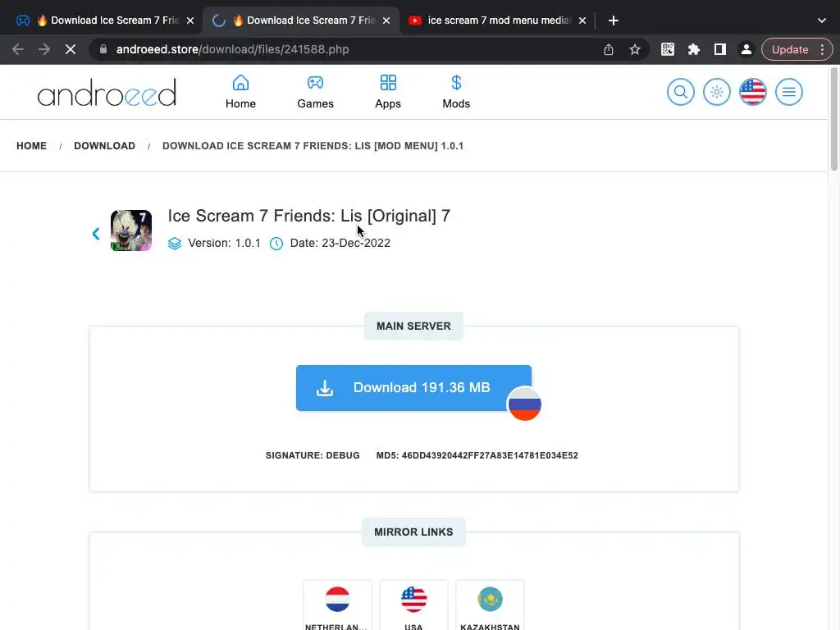The height and width of the screenshot is (630, 840).
Task: Open the hamburger menu icon
Action: tap(789, 92)
